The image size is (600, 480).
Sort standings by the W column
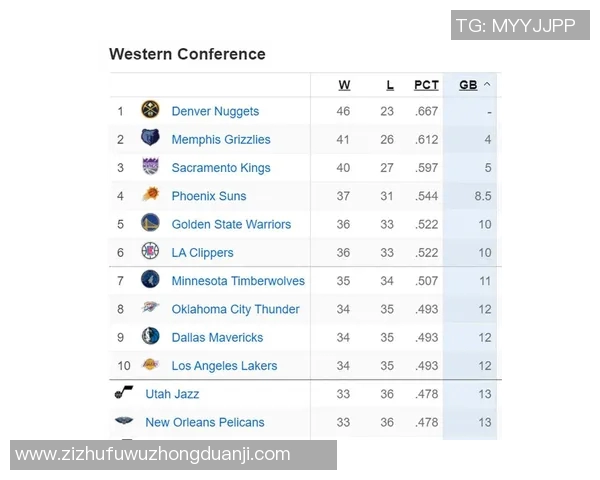(344, 85)
